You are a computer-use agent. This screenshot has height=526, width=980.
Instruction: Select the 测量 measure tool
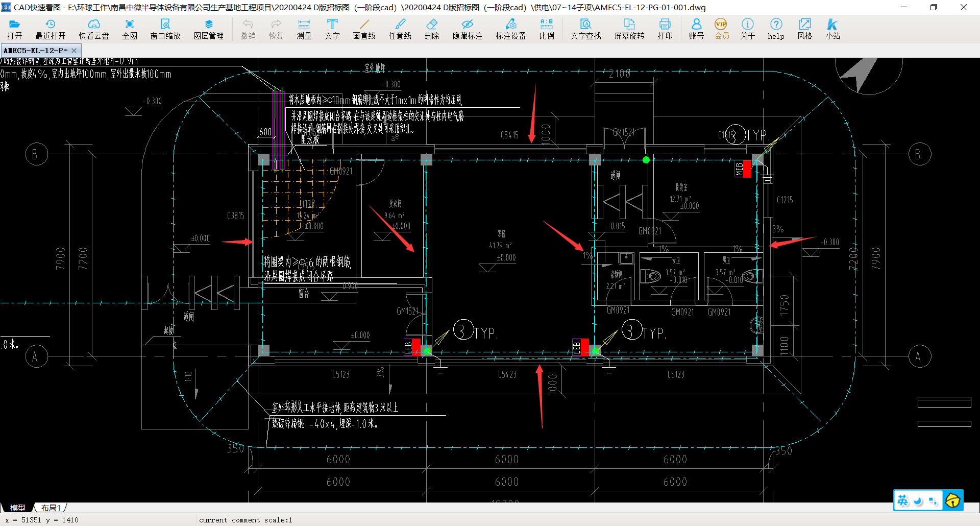point(304,29)
